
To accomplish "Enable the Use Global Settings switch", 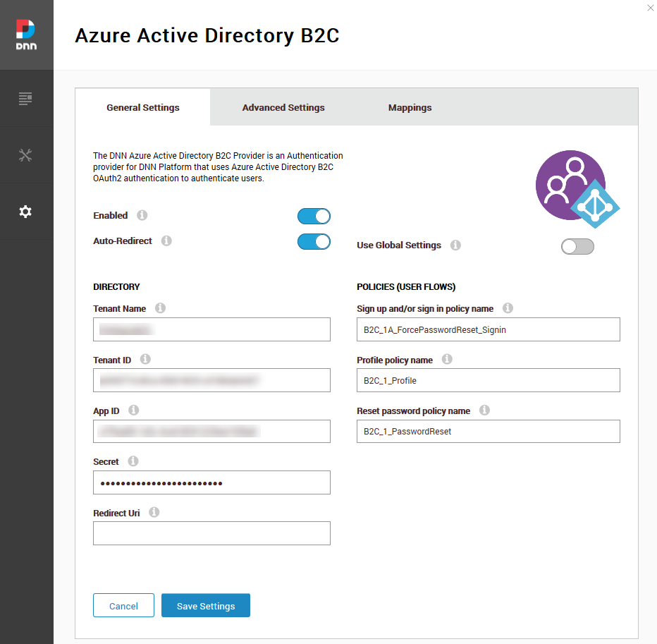I will tap(577, 247).
